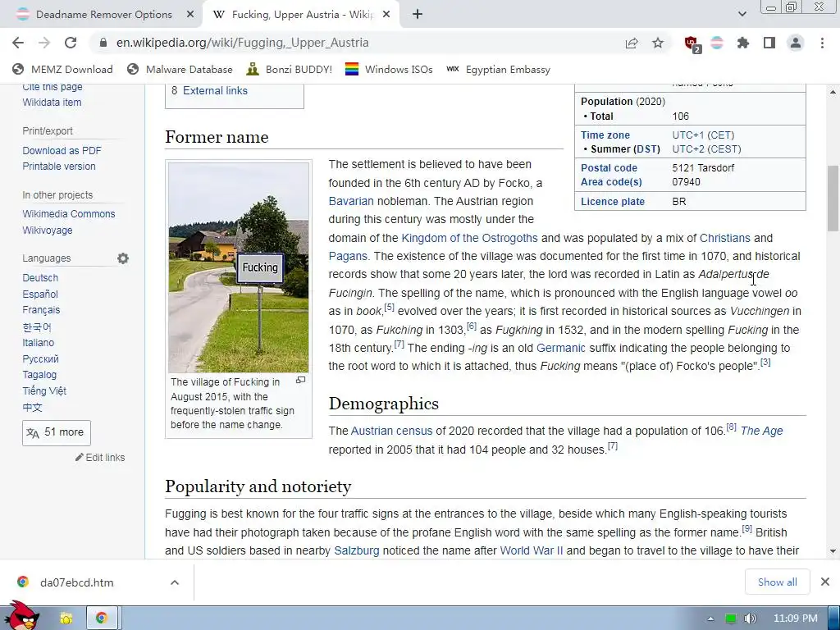Expand the 51 more languages button
The width and height of the screenshot is (840, 630).
click(57, 433)
